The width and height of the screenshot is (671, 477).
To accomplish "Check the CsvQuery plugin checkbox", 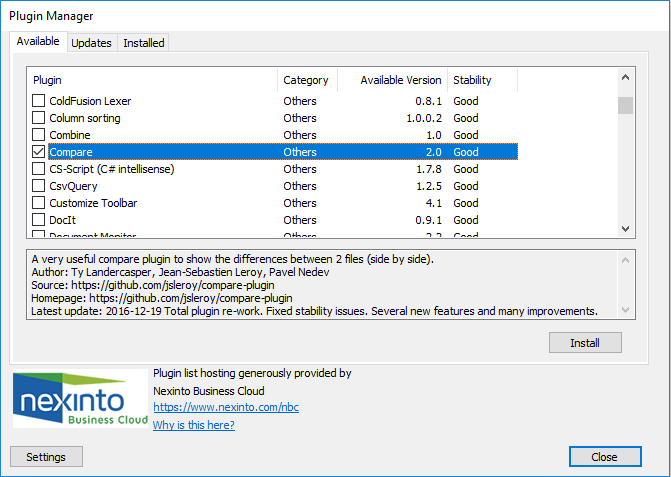I will pos(39,186).
